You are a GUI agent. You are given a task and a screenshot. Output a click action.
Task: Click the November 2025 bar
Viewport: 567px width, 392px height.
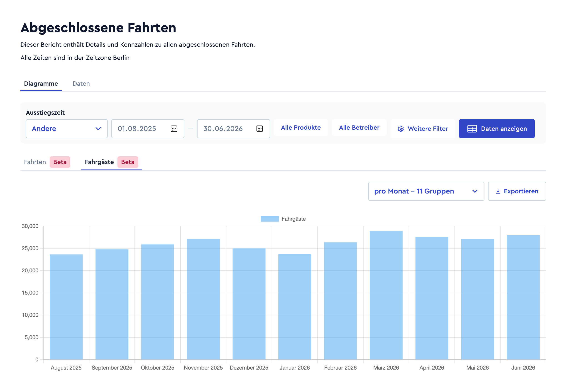coord(203,299)
